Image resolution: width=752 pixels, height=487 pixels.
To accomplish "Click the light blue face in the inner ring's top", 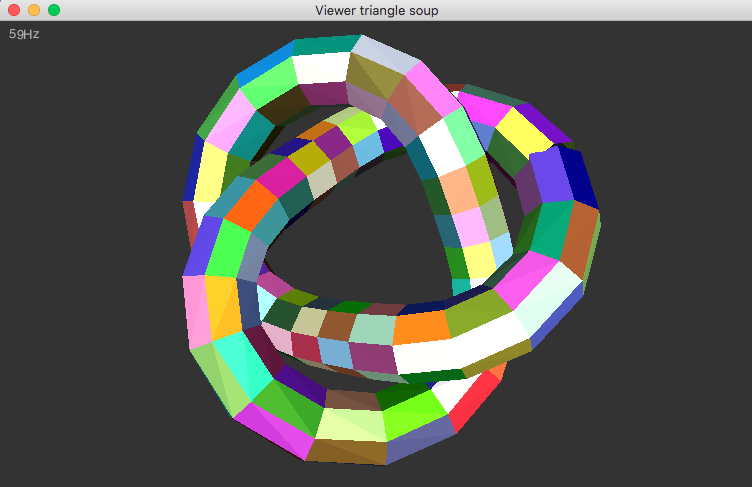I will click(369, 148).
